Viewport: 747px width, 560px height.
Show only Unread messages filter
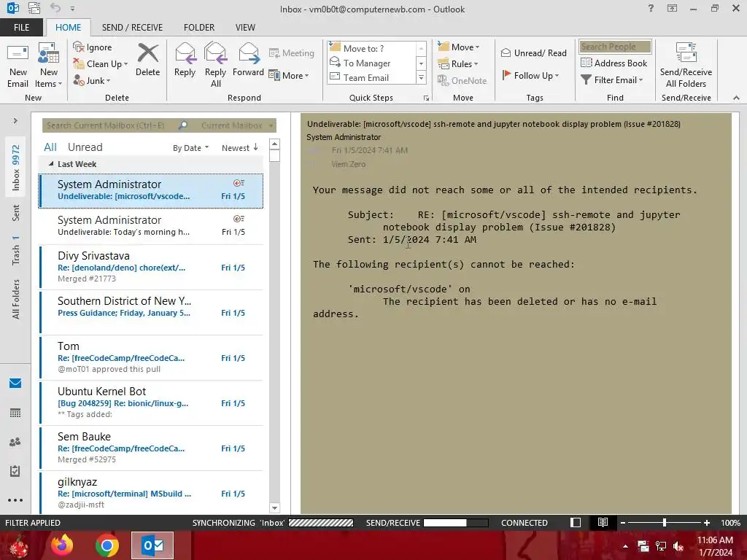(85, 147)
